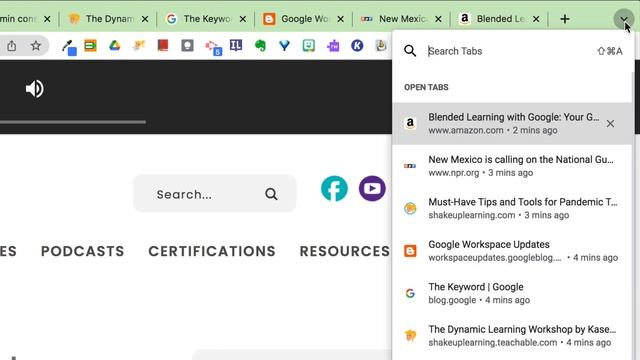The image size is (640, 360).
Task: Open the YouTube channel icon
Action: click(x=372, y=189)
